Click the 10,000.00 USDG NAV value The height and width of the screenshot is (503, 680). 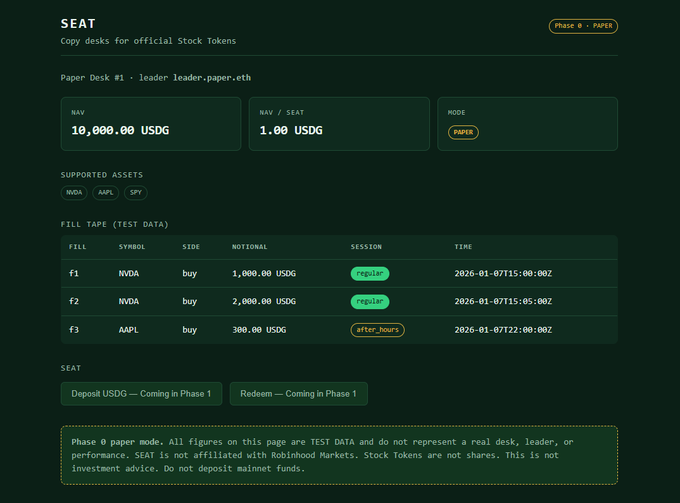(x=120, y=131)
